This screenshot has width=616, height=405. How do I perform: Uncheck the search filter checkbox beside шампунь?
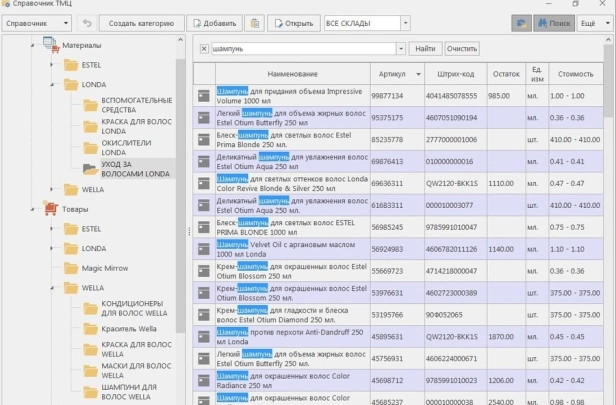[x=204, y=48]
